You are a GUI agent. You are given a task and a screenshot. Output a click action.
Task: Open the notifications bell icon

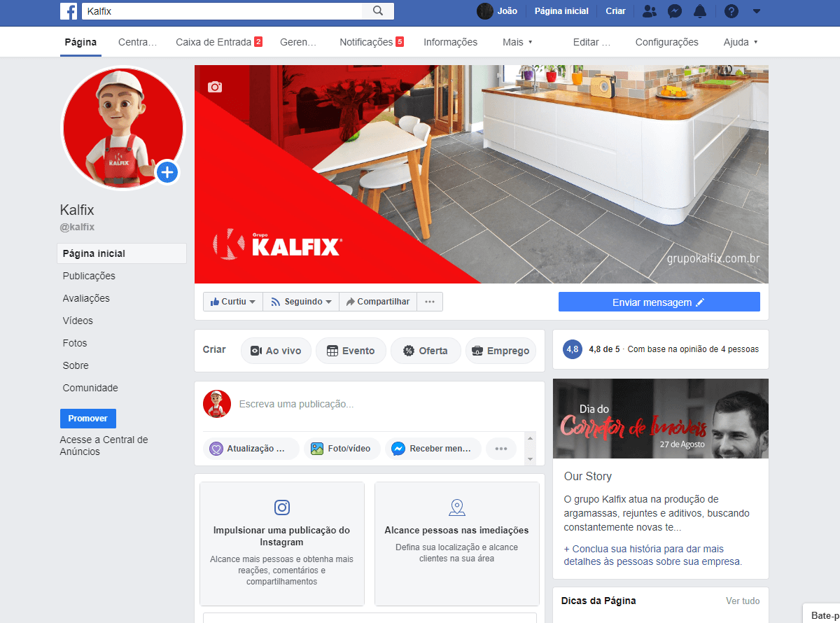tap(700, 11)
